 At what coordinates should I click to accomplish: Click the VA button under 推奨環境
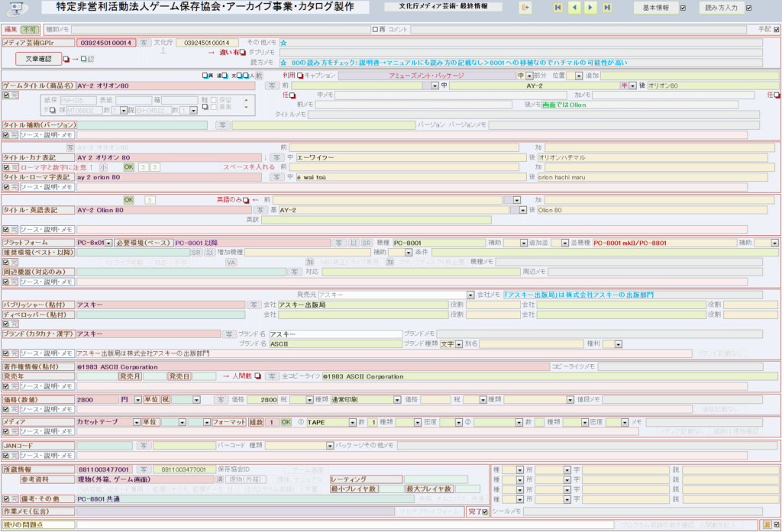(x=231, y=263)
